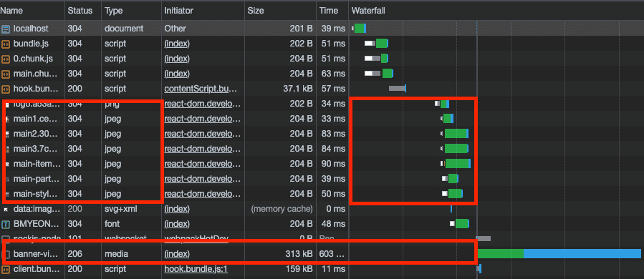Click the main-item… waterfall timing bar
The image size is (644, 279).
click(456, 164)
